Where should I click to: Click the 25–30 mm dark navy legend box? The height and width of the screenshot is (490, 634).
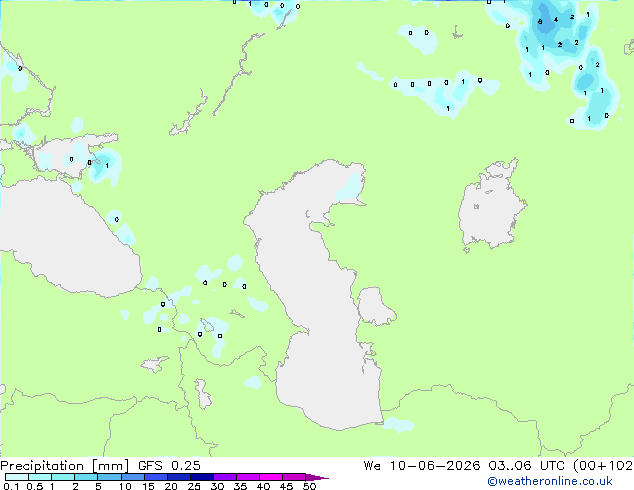click(x=201, y=477)
